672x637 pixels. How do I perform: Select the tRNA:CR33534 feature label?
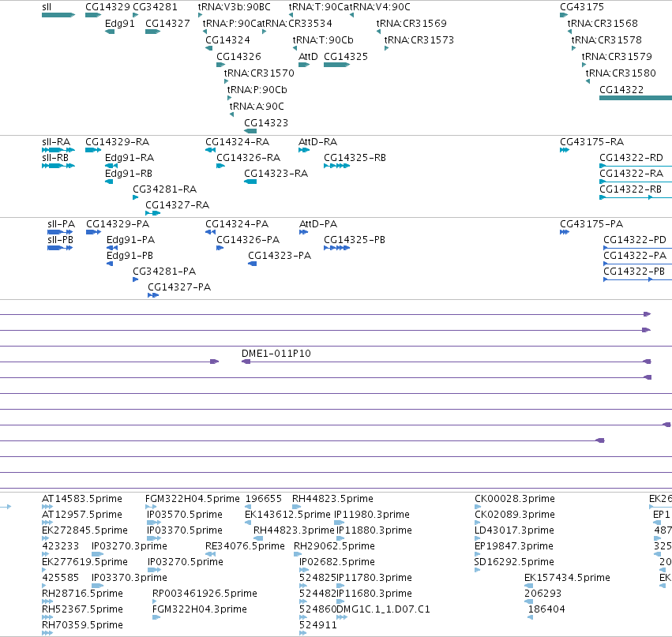tap(297, 24)
